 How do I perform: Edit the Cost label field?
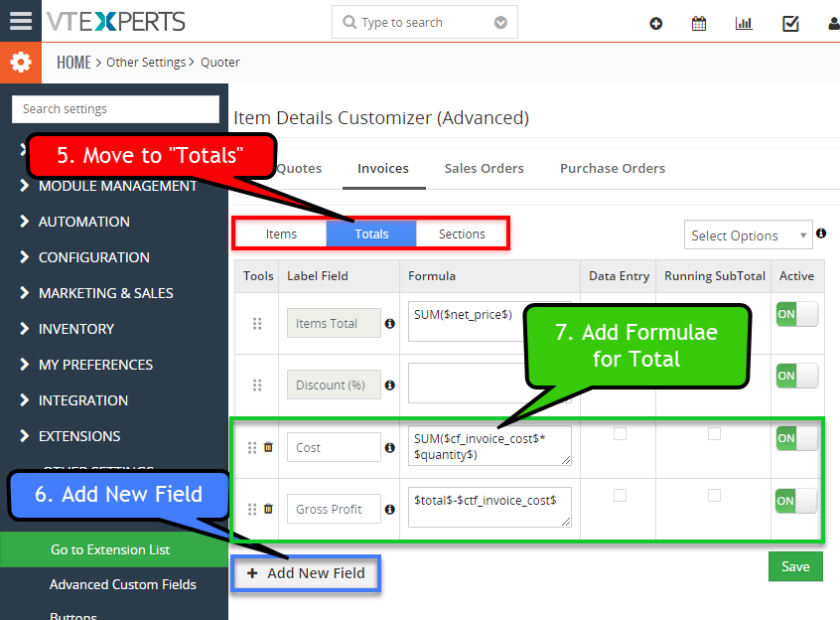click(x=334, y=447)
